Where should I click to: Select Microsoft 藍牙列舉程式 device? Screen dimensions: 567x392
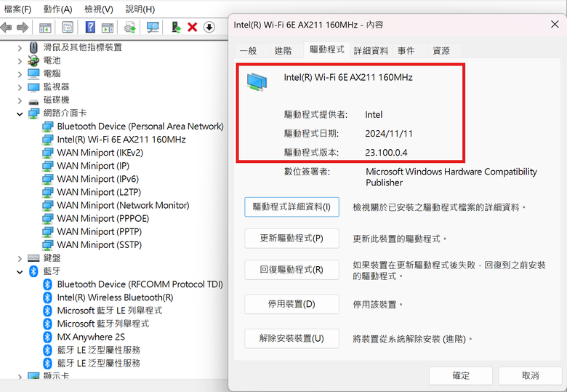pos(103,324)
